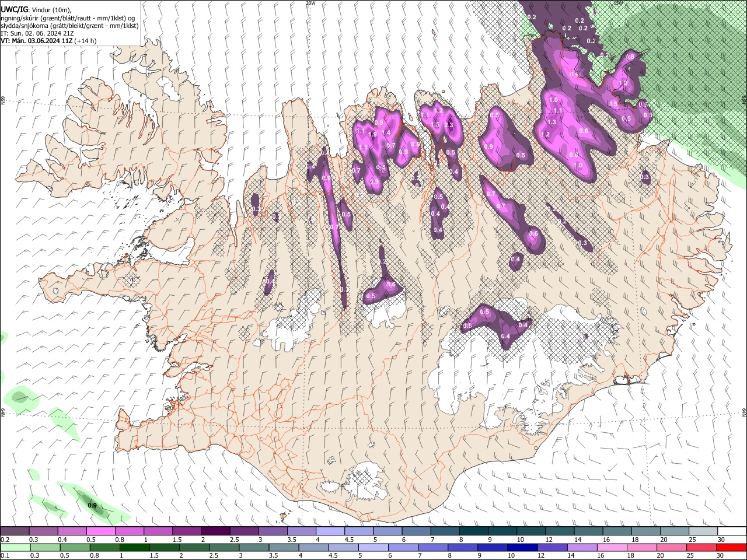Click upper legend swatch between 2 and 2.5

pos(215,531)
